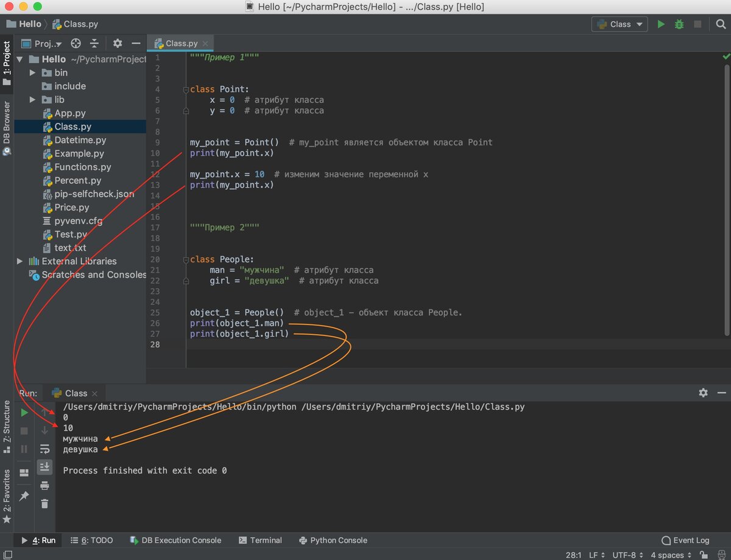Print the console output with printer icon
The image size is (731, 560).
click(44, 485)
